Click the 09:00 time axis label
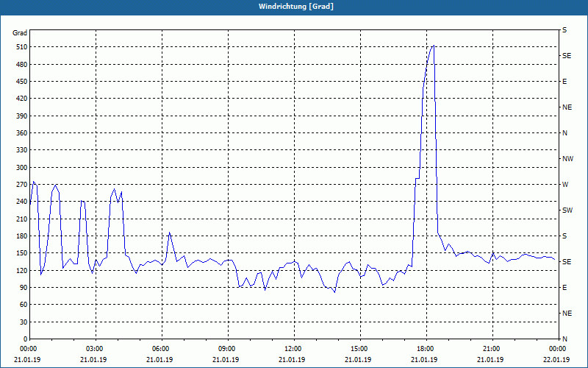The height and width of the screenshot is (368, 588). 229,349
